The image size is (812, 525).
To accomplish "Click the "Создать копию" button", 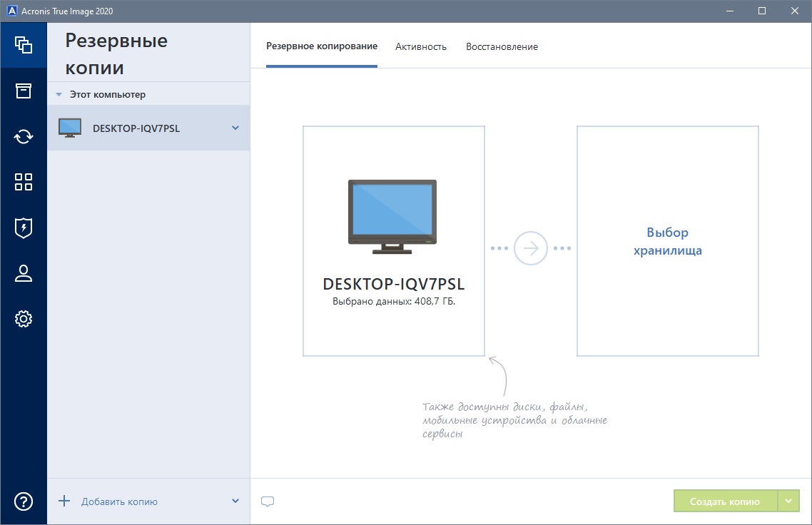I will pos(725,501).
